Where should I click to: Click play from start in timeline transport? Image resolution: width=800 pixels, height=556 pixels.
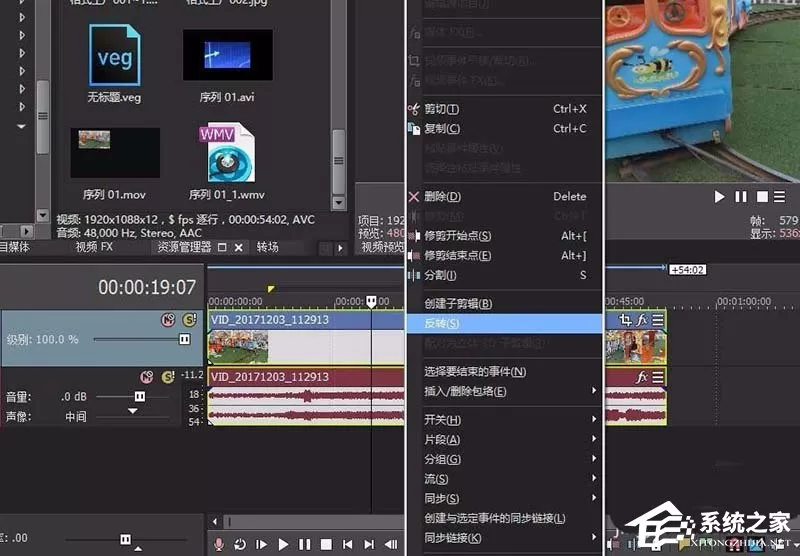tap(261, 544)
